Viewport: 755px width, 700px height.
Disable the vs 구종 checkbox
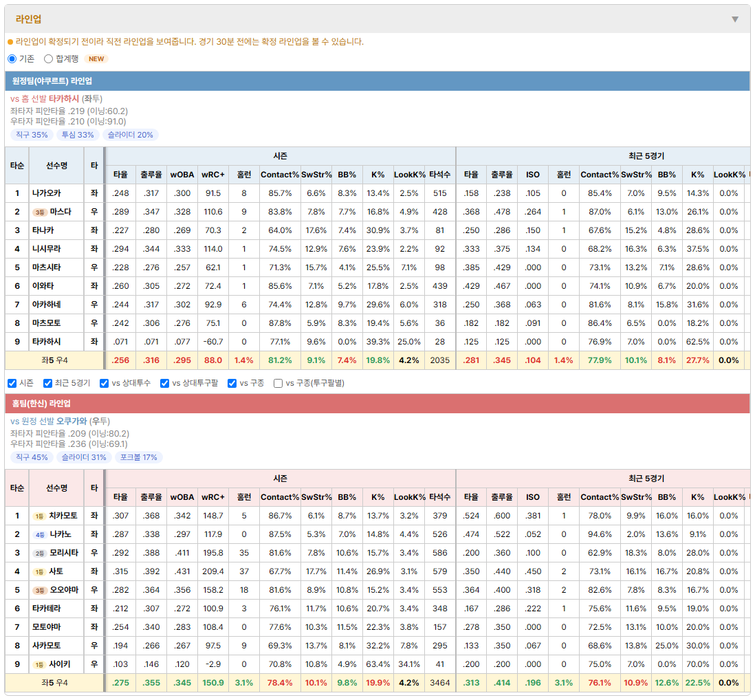[232, 383]
